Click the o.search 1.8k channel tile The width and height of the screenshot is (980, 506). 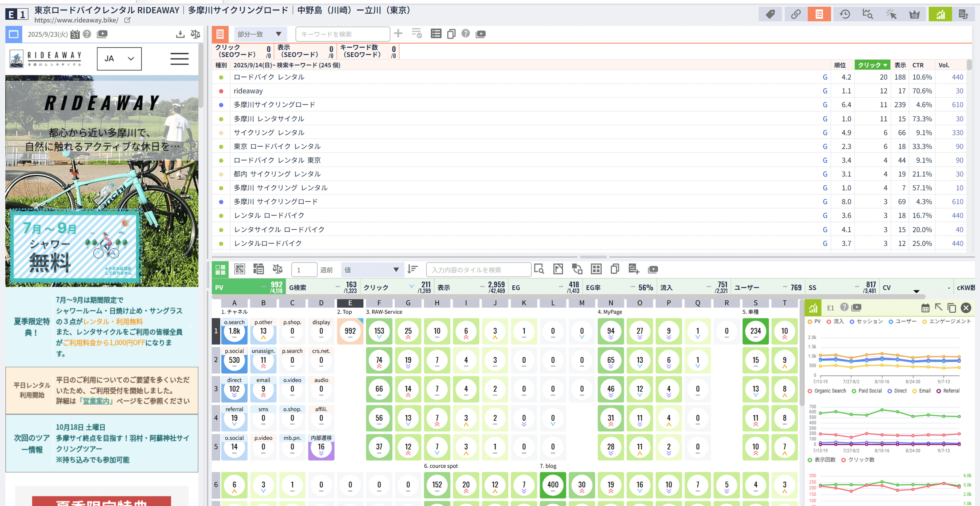234,331
